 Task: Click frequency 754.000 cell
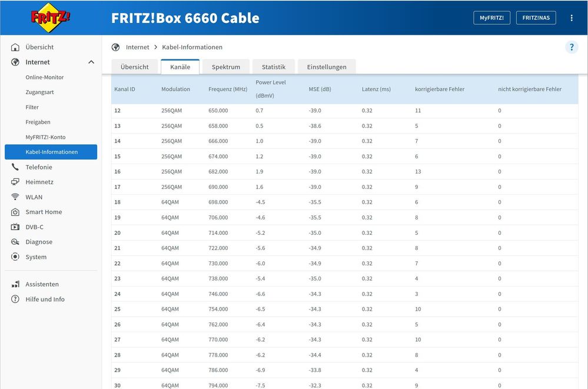pyautogui.click(x=218, y=309)
